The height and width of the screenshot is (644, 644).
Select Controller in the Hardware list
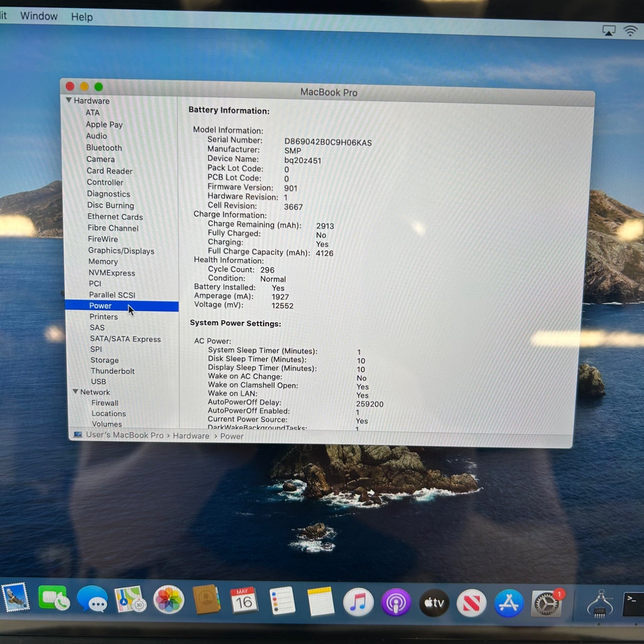(105, 182)
